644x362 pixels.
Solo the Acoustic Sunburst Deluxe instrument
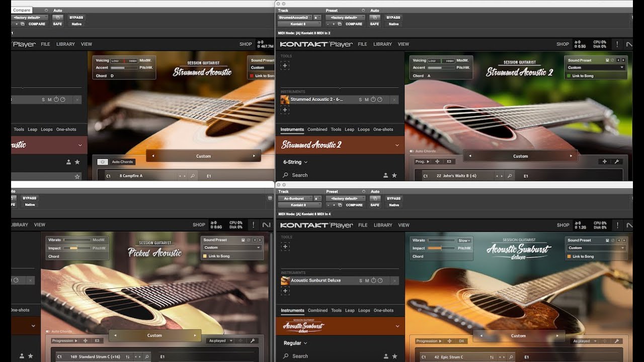[x=361, y=281]
